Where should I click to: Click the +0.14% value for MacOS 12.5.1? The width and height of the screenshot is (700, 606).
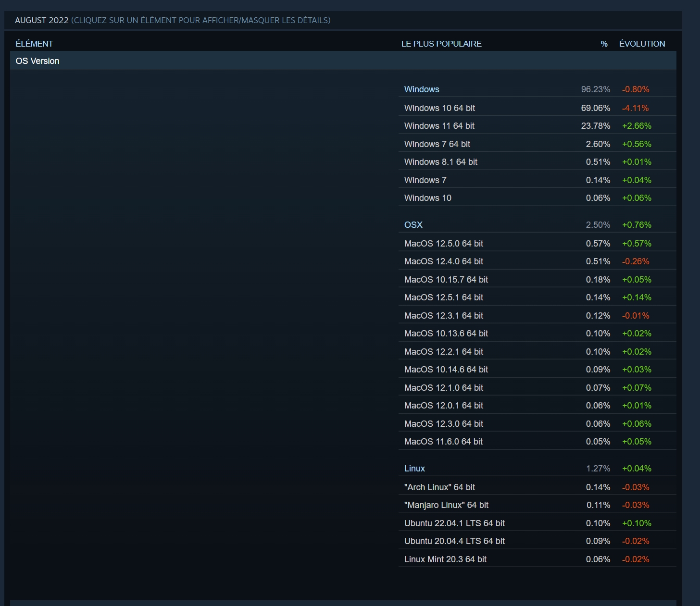[x=637, y=297]
